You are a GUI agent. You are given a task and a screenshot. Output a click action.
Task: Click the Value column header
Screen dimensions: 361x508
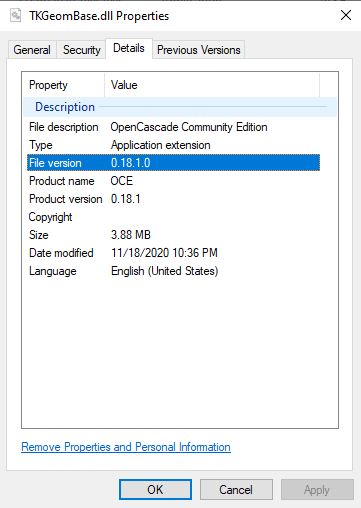[x=212, y=85]
